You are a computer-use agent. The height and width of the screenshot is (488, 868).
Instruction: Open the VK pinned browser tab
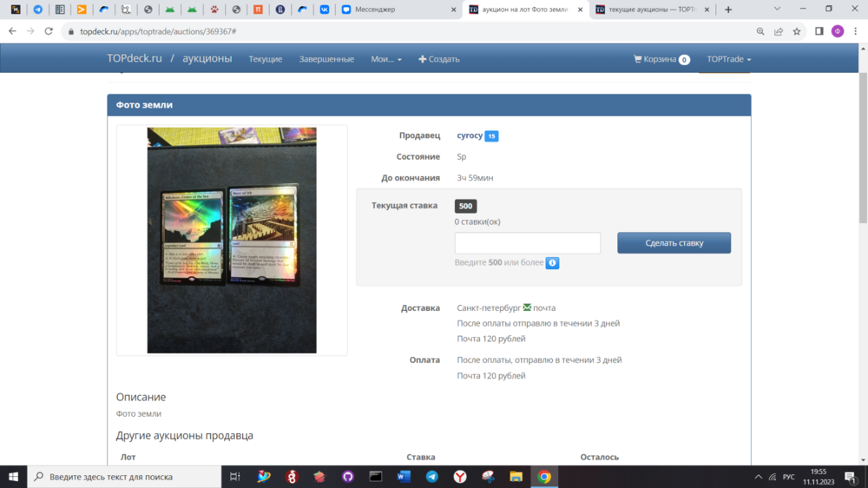(x=325, y=10)
